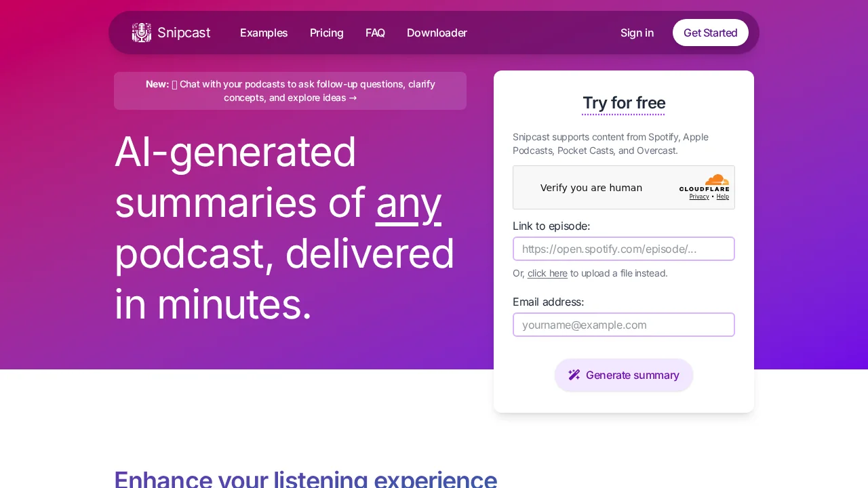868x488 pixels.
Task: Click the episode link input field
Action: coord(623,249)
